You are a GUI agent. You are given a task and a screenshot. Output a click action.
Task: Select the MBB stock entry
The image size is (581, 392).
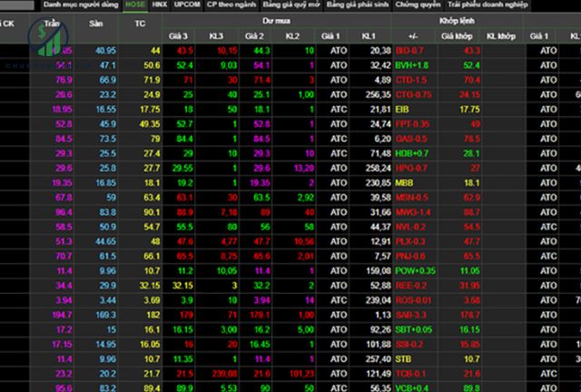tap(404, 182)
